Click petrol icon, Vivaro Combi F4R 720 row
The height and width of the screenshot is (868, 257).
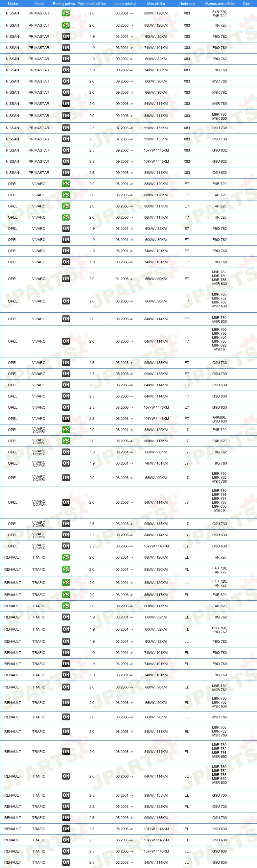coord(66,430)
